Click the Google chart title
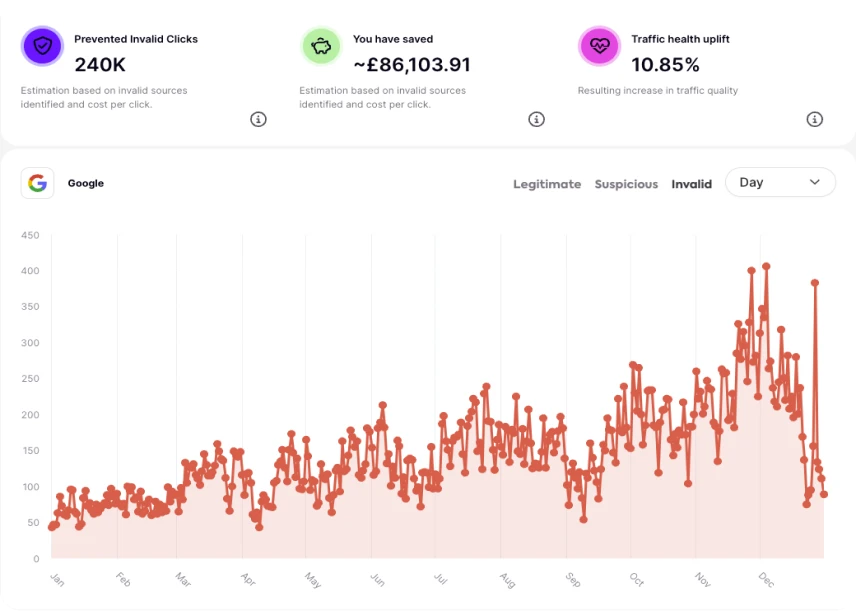The width and height of the screenshot is (856, 611). tap(86, 183)
